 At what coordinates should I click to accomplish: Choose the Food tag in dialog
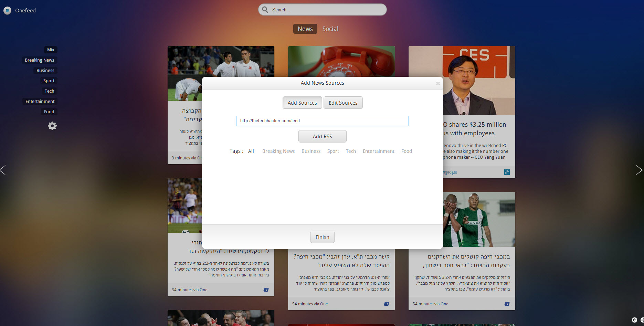click(407, 151)
